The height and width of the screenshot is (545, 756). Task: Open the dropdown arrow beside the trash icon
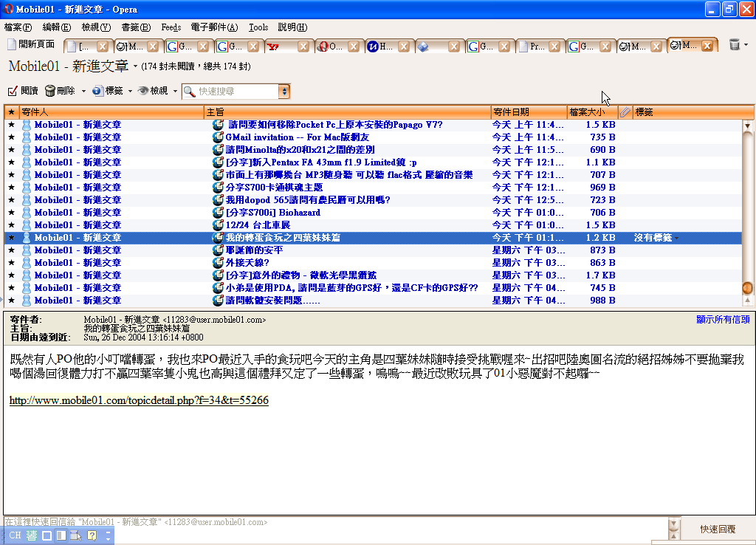tap(746, 44)
